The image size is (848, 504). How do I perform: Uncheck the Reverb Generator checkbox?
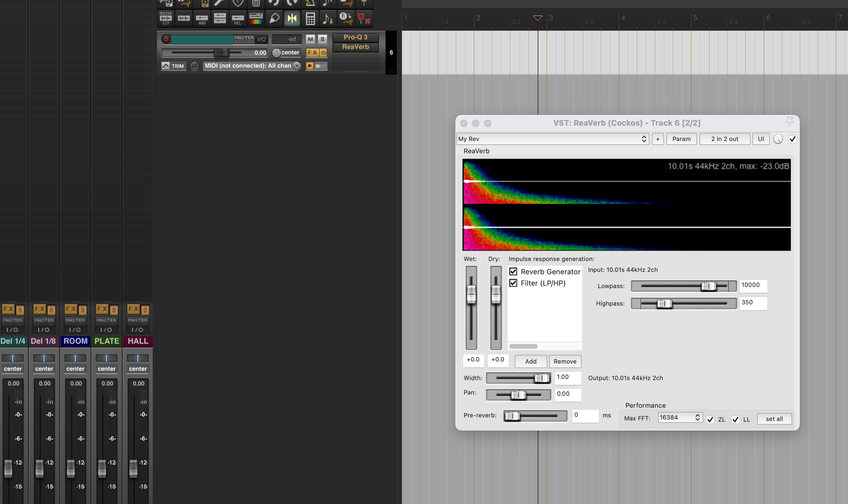tap(513, 272)
